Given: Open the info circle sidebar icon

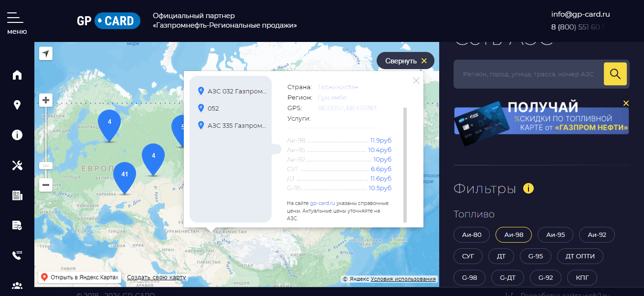Looking at the screenshot, I should [x=17, y=135].
